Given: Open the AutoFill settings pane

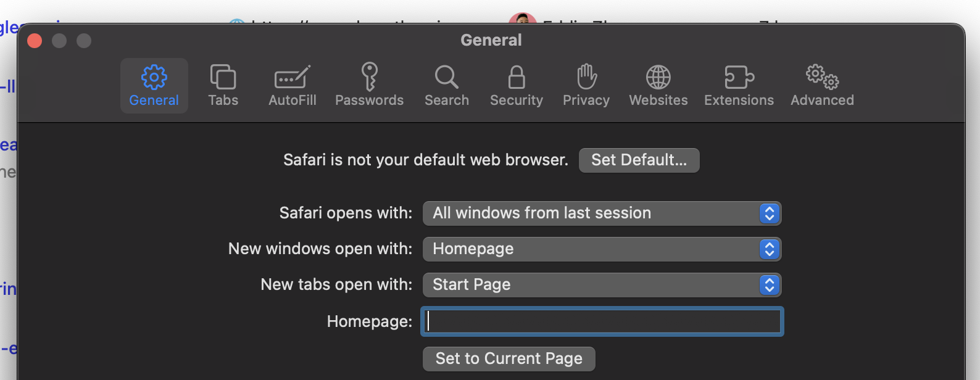Looking at the screenshot, I should pos(292,85).
